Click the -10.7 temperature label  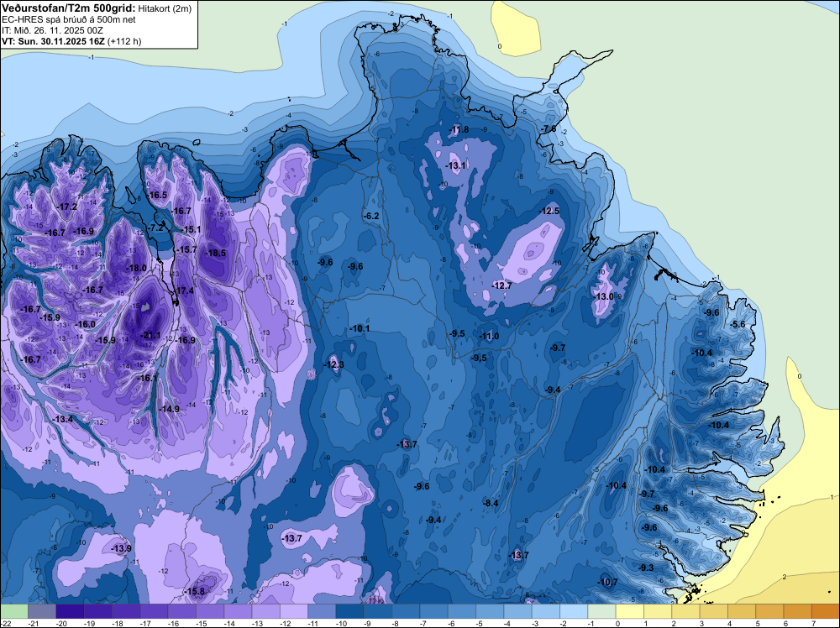click(607, 582)
